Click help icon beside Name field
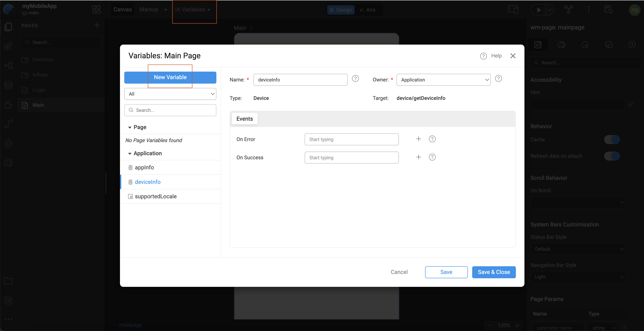This screenshot has width=644, height=331. pos(355,79)
